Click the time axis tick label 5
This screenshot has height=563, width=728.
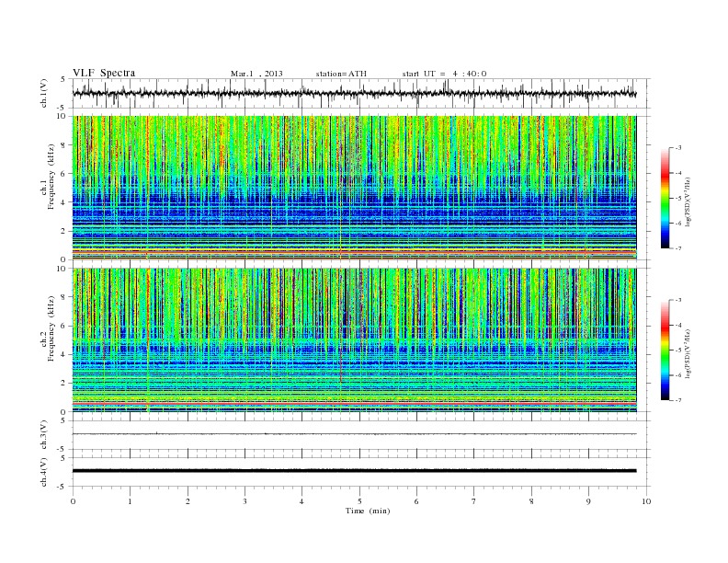[359, 501]
